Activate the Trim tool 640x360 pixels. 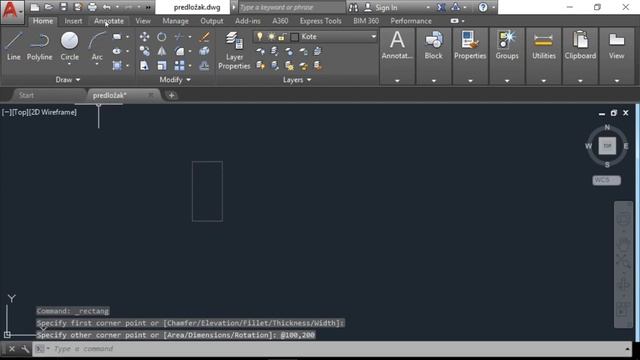click(179, 37)
